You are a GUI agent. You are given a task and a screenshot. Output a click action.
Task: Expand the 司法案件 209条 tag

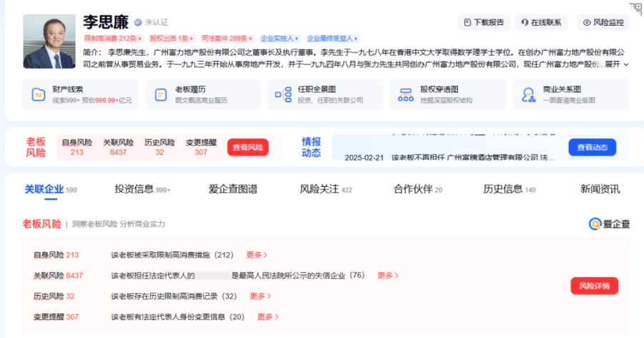tap(227, 38)
